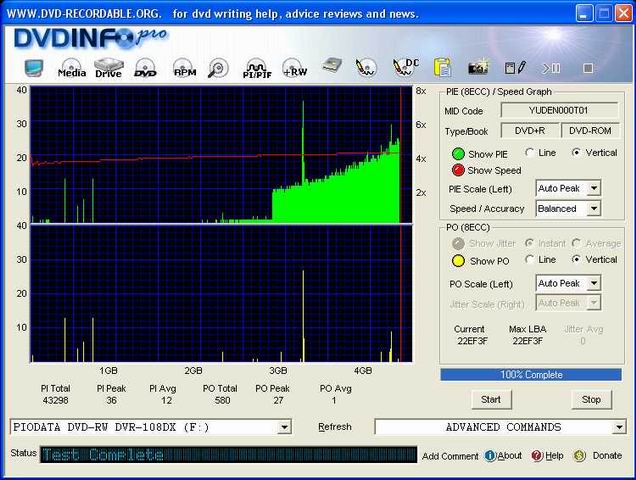
Task: Click the notepad with pencil icon
Action: 515,68
